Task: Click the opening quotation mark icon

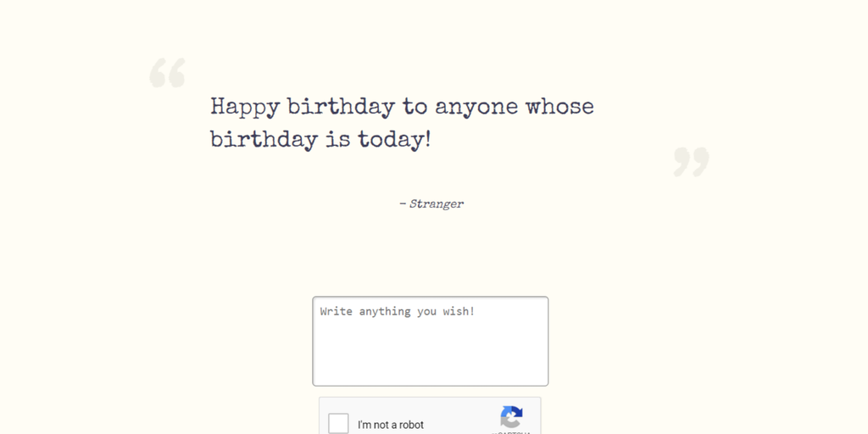Action: pyautogui.click(x=167, y=73)
